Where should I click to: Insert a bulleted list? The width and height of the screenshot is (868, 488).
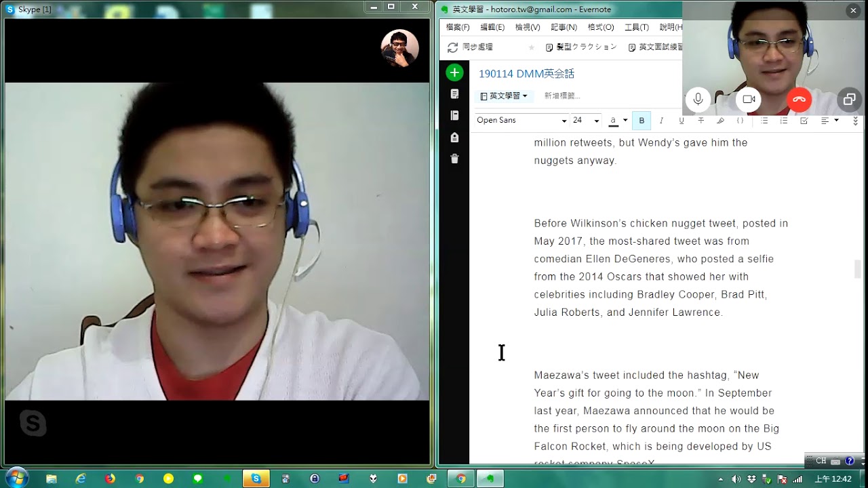pos(764,121)
